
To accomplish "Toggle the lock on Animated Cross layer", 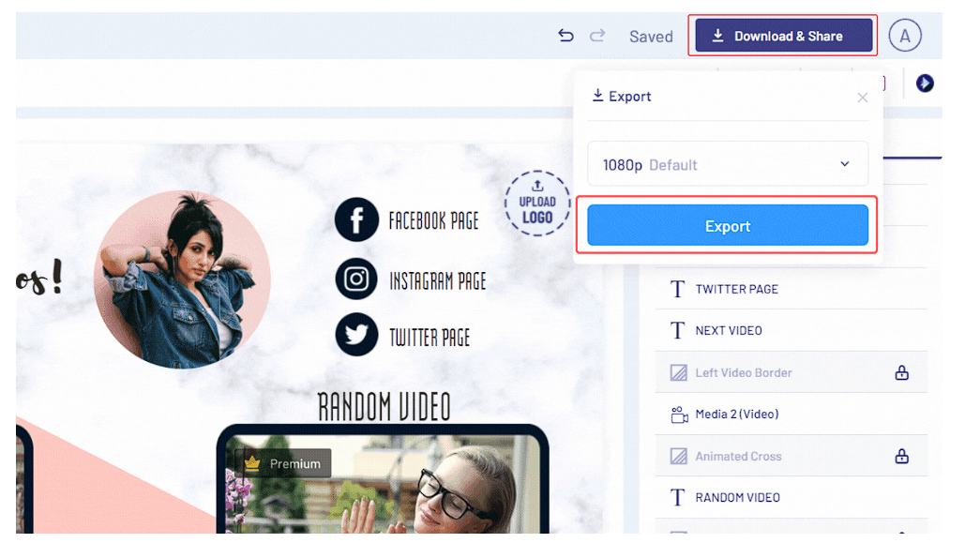I will click(x=901, y=456).
